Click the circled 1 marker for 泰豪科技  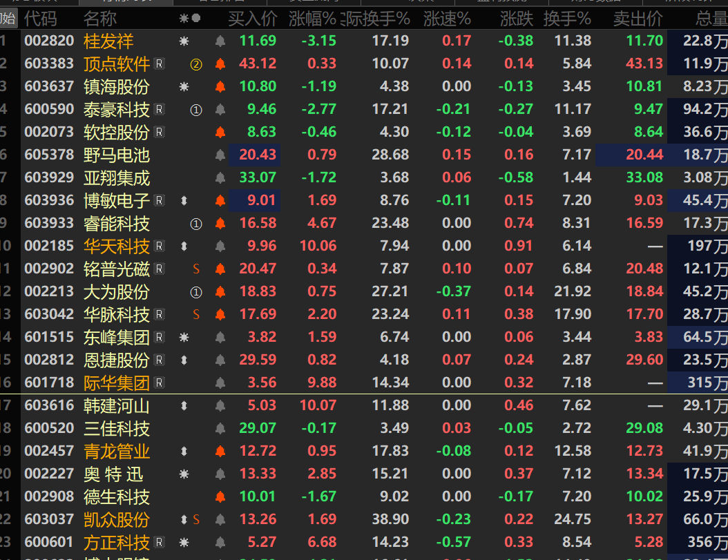196,110
